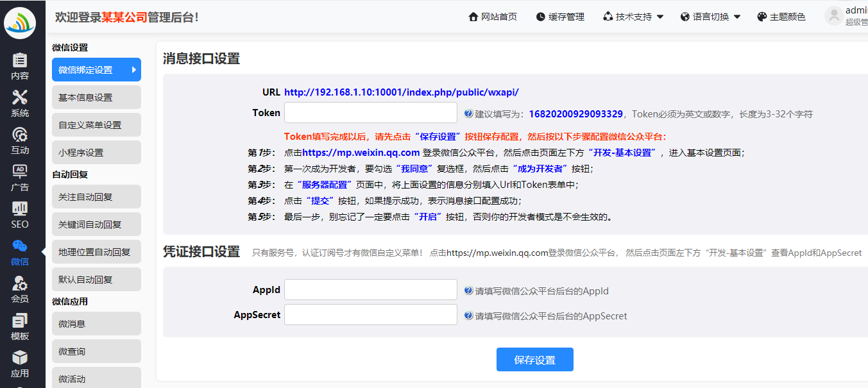
Task: Open the SEO chart icon
Action: click(20, 210)
